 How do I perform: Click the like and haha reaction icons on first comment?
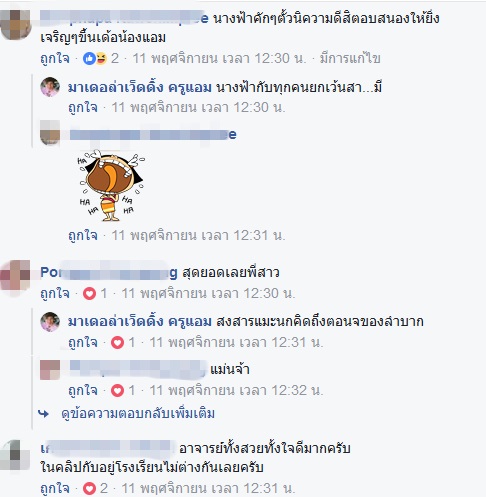point(95,59)
